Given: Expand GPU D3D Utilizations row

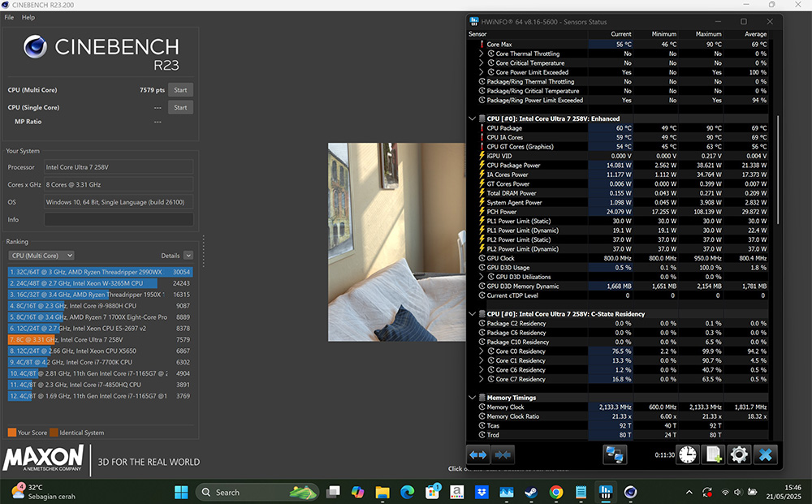Looking at the screenshot, I should click(x=481, y=277).
